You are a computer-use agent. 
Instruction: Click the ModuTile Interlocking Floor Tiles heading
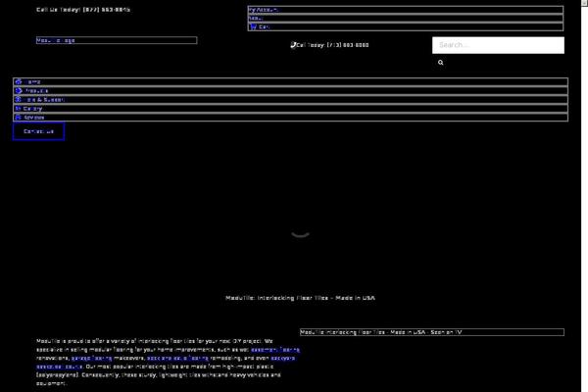click(300, 298)
